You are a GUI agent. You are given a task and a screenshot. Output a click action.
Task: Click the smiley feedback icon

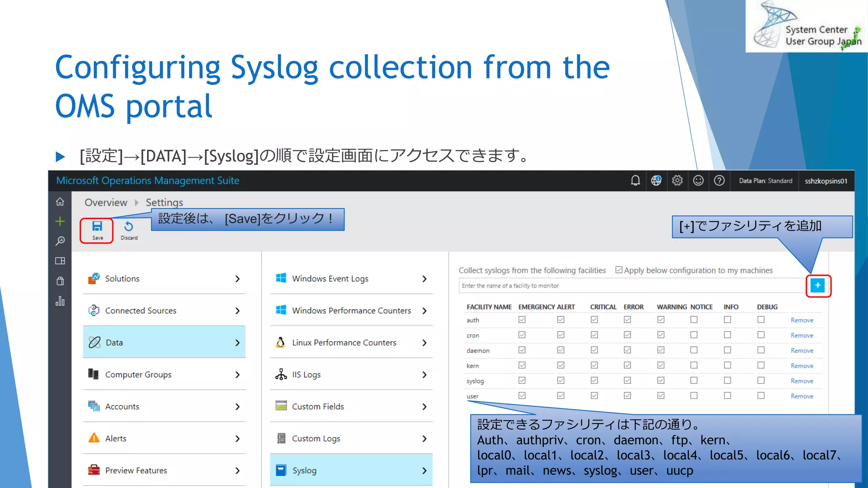[698, 181]
